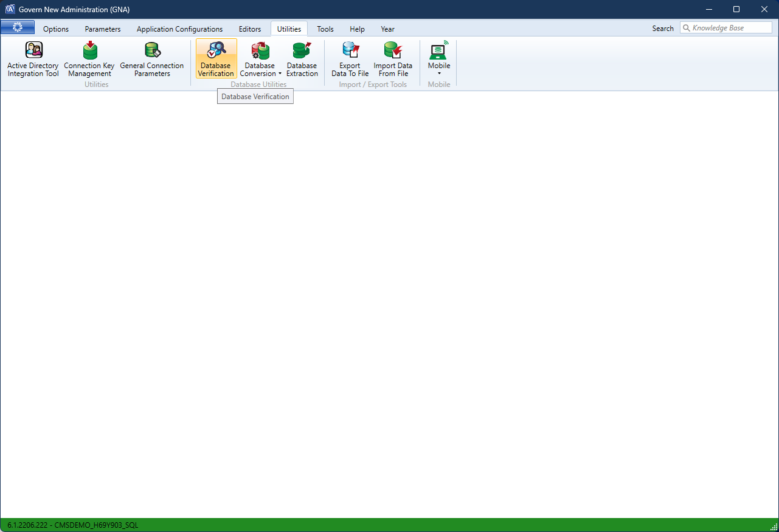
Task: Open Active Directory Integration Tool
Action: tap(33, 59)
